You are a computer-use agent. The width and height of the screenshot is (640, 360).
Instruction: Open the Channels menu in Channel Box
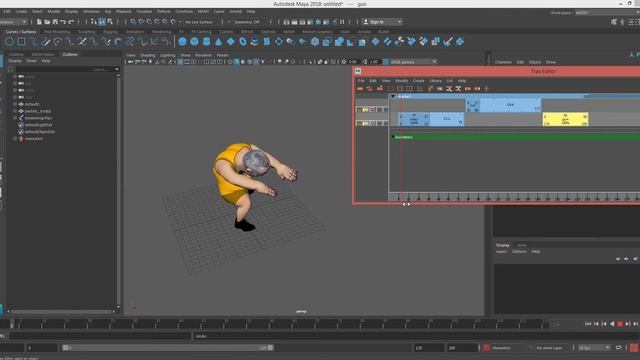coord(503,62)
